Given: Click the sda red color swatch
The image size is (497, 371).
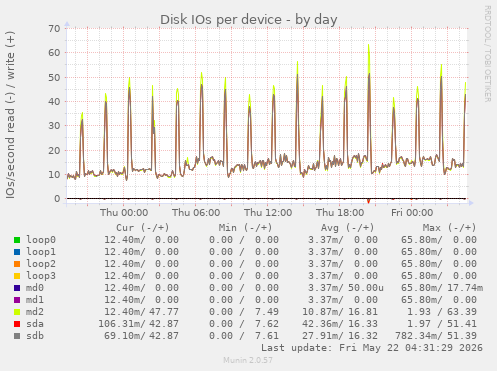Looking at the screenshot, I should pos(17,324).
